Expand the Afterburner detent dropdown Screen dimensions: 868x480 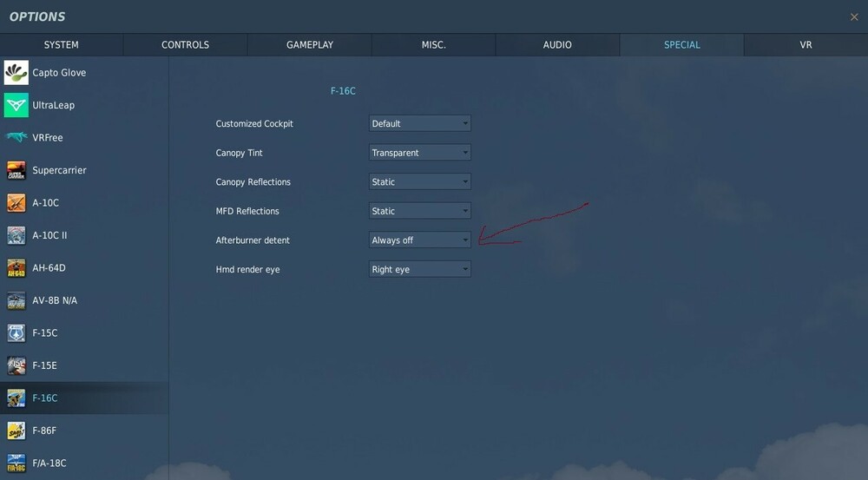tap(419, 240)
